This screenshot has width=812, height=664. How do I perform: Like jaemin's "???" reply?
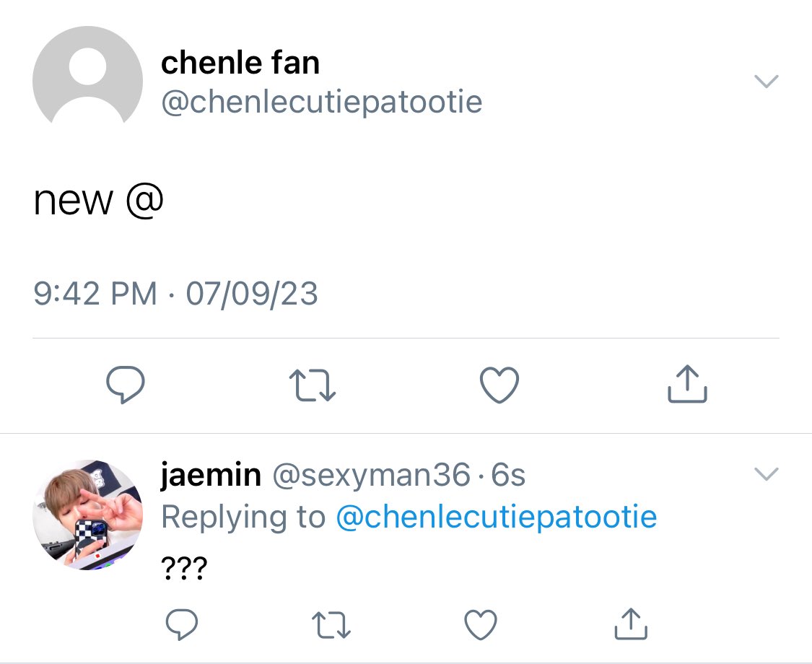click(481, 624)
